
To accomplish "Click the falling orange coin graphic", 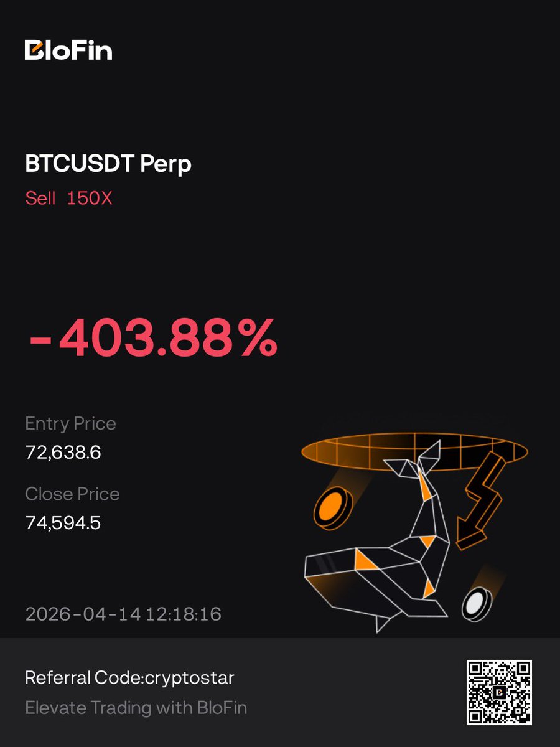I will point(332,508).
